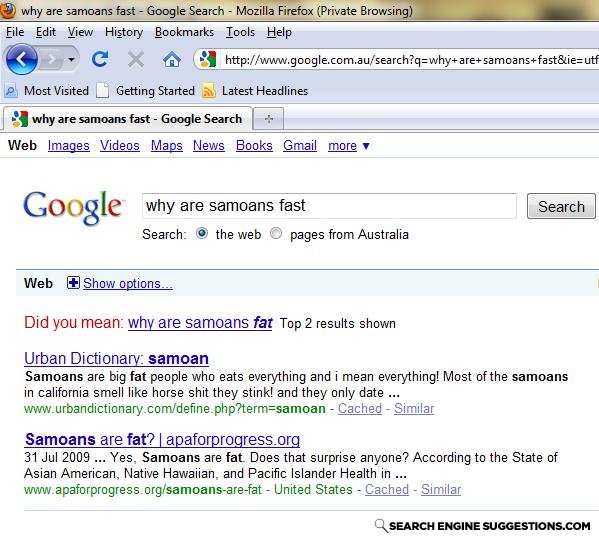Click the greyed-out forward arrow button
Viewport: 599px width, 537px height.
point(52,59)
